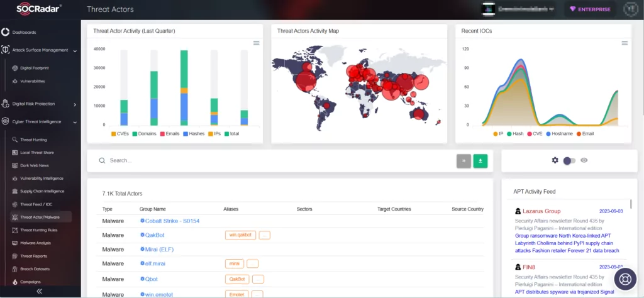This screenshot has height=298, width=644.
Task: Open the Cobalt Strike - S0154 link
Action: pyautogui.click(x=172, y=221)
